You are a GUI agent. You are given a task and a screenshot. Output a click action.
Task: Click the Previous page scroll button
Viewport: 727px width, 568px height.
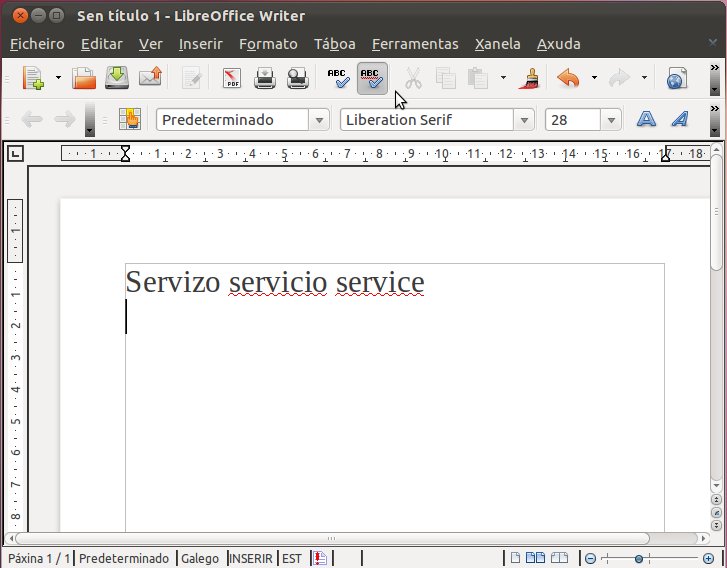(716, 499)
